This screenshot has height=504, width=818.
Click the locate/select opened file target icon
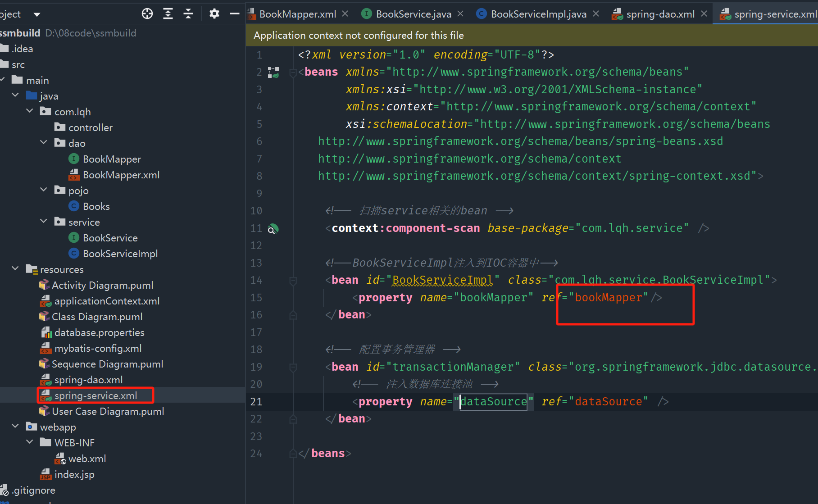[147, 14]
